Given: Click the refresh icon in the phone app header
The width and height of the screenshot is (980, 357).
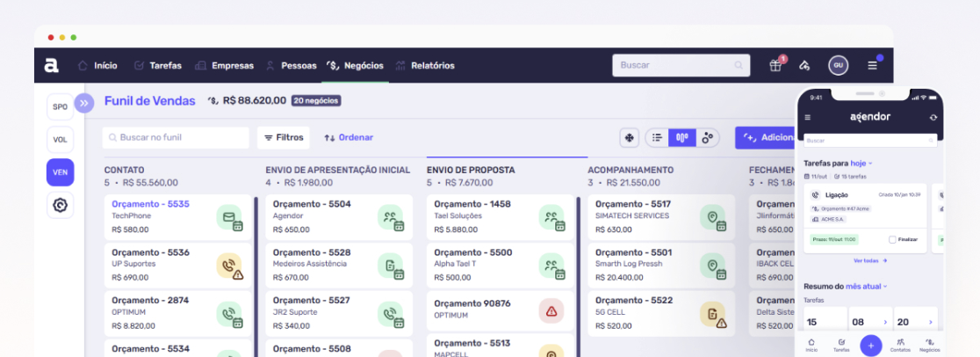Looking at the screenshot, I should [x=933, y=117].
